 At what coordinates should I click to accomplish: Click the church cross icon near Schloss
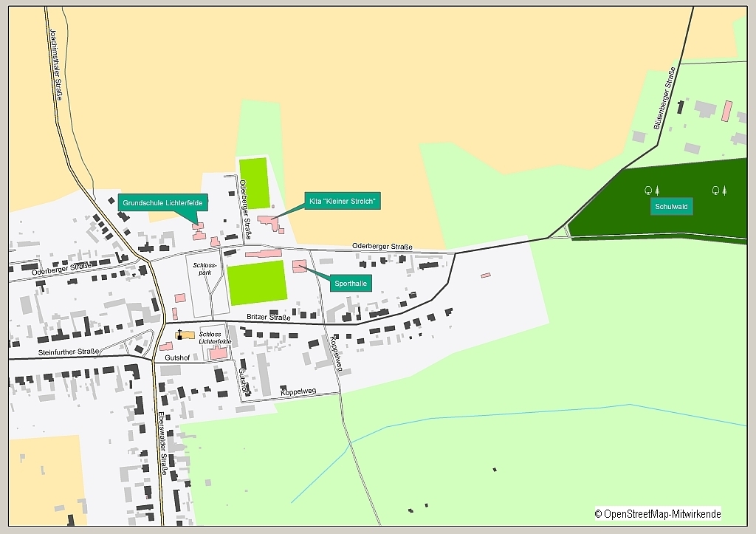[179, 334]
